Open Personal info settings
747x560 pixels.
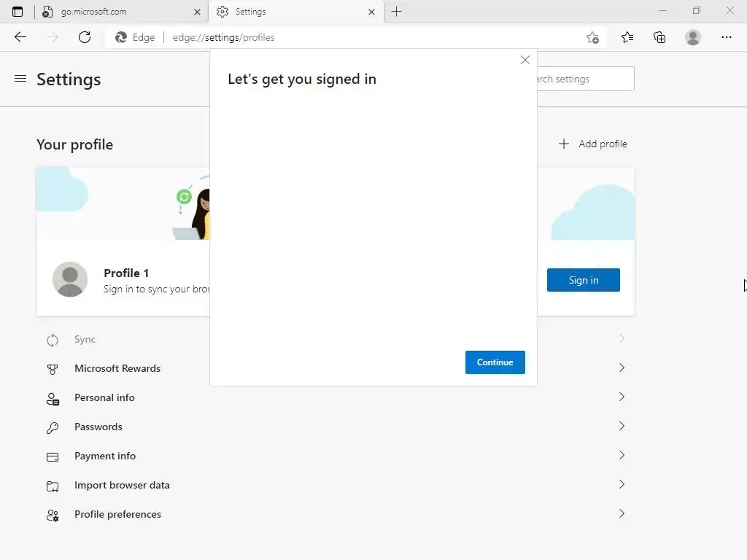[336, 397]
